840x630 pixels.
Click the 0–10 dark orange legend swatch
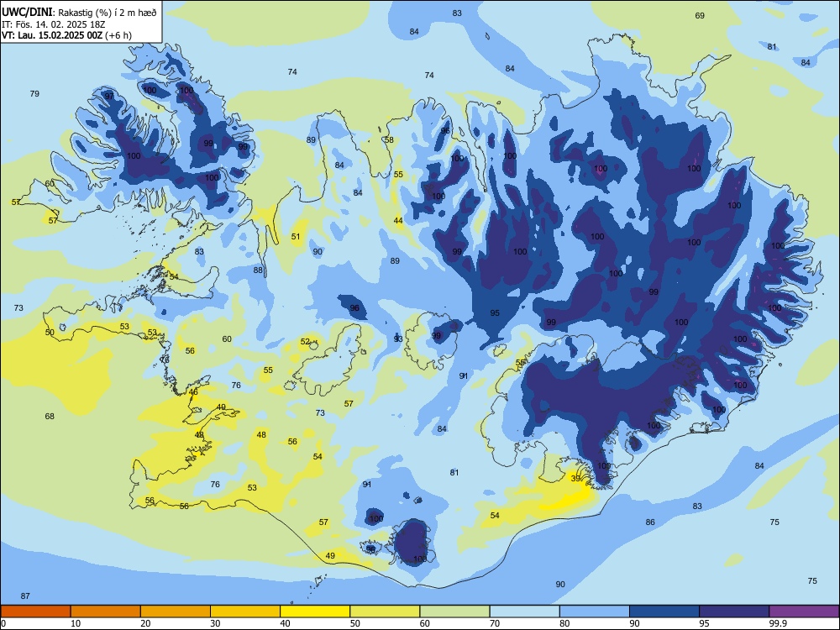pos(35,612)
